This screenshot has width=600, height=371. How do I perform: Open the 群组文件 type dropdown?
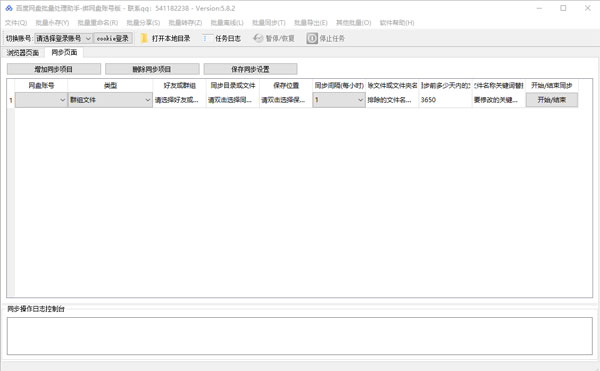tap(110, 100)
